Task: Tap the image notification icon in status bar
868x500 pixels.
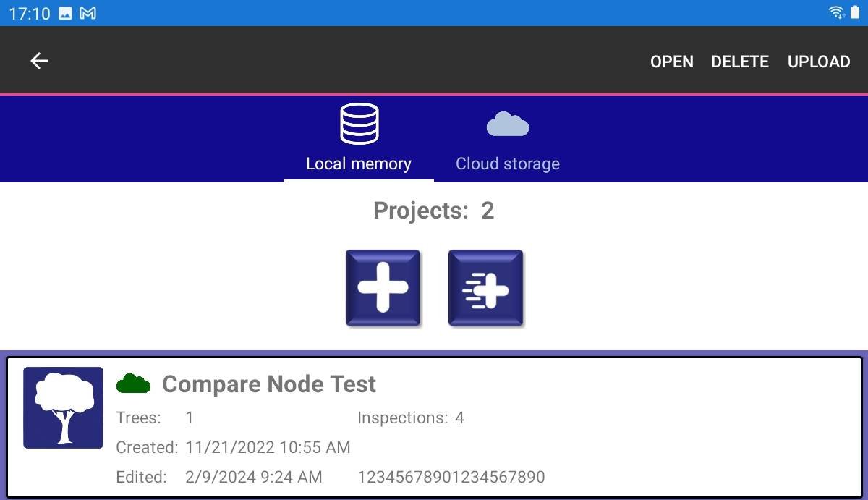Action: [65, 13]
